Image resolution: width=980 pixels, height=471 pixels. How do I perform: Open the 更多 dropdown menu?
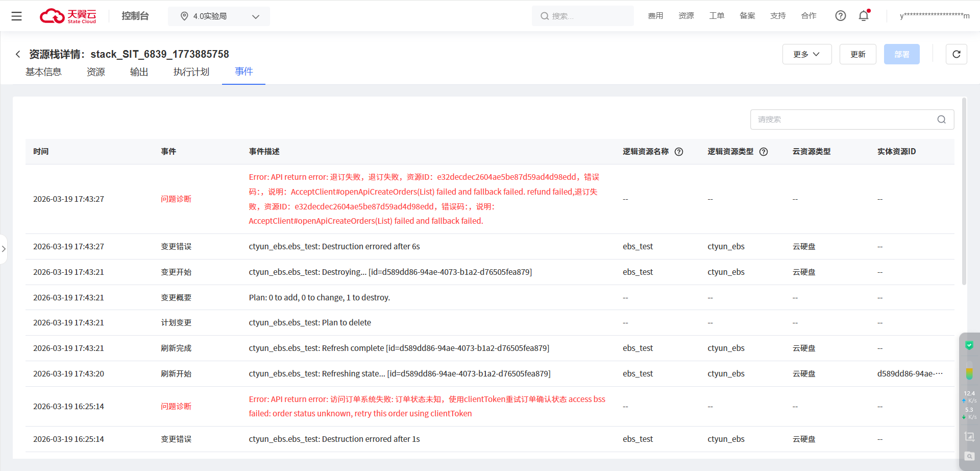[x=807, y=54]
